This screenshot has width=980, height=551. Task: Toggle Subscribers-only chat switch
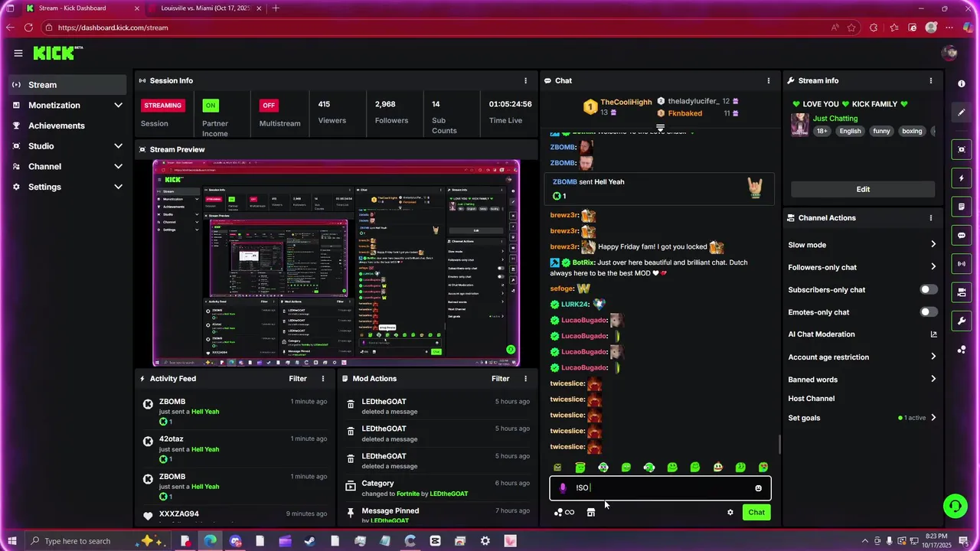(x=928, y=290)
